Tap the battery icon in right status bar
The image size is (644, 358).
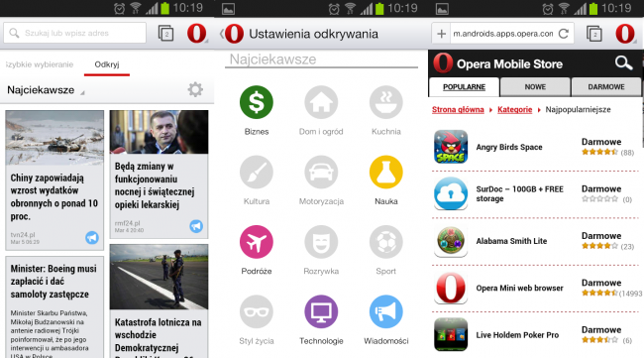[592, 8]
